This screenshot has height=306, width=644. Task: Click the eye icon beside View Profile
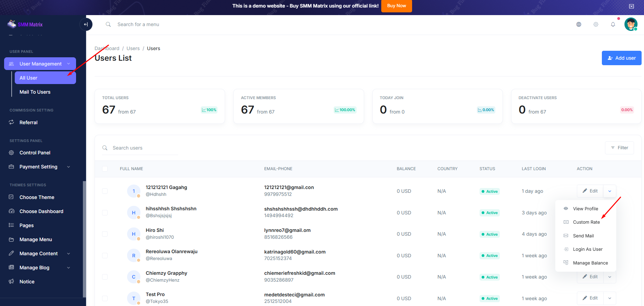[566, 209]
